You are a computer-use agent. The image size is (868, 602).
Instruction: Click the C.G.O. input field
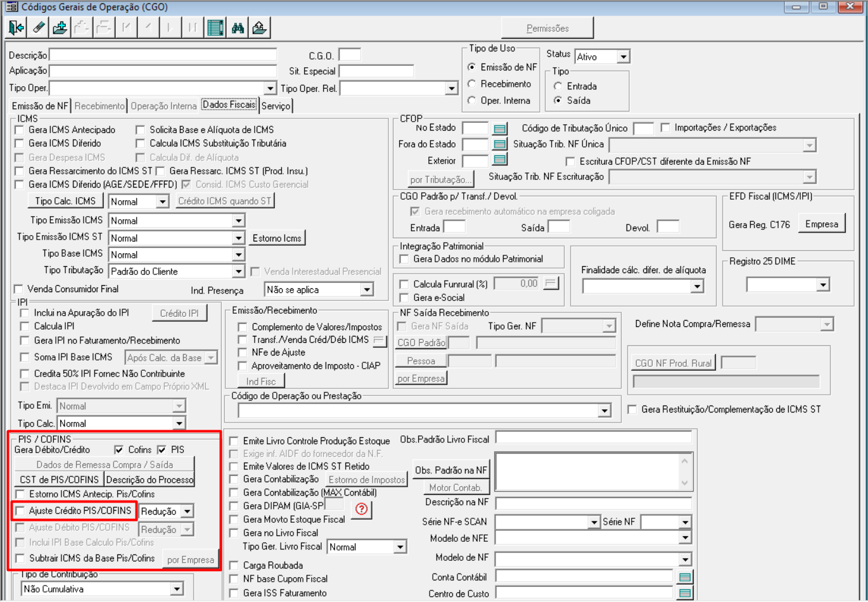[350, 55]
